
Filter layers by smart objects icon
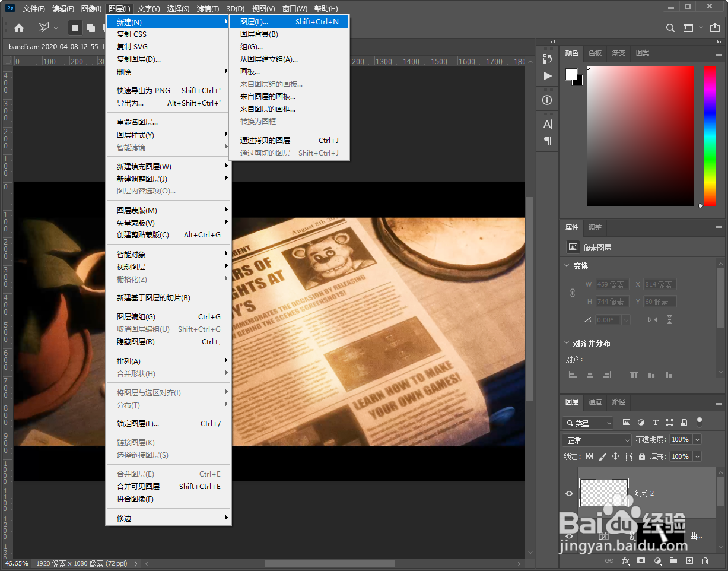(x=684, y=423)
